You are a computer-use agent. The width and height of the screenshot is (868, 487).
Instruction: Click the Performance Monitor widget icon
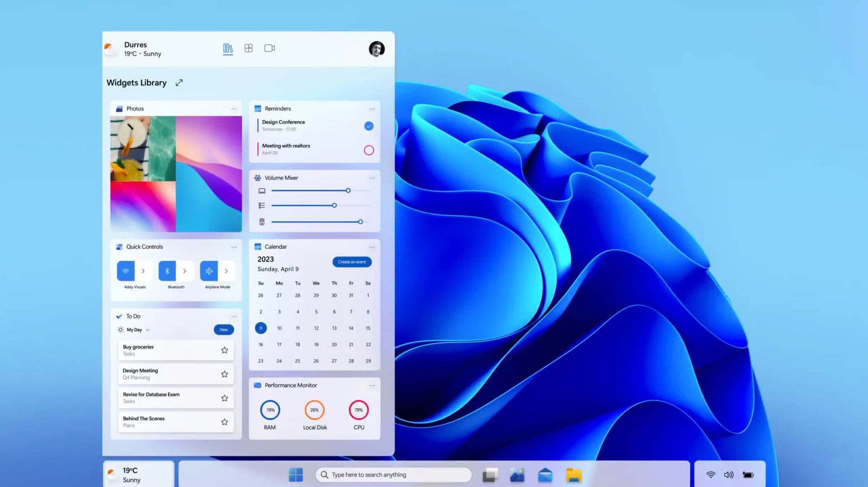click(x=257, y=385)
